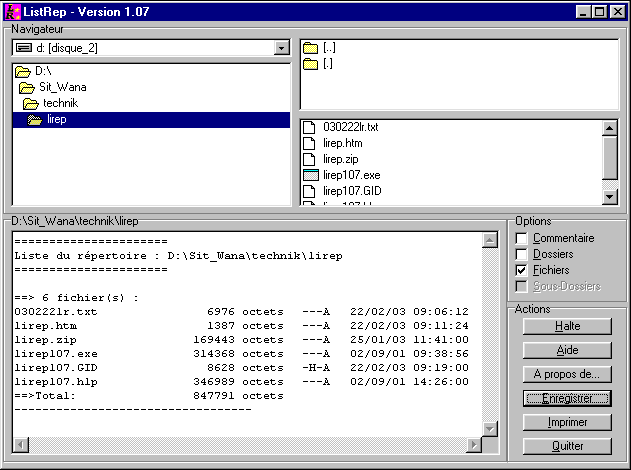Click file list scrollbar down arrow
This screenshot has width=631, height=470.
coord(610,197)
